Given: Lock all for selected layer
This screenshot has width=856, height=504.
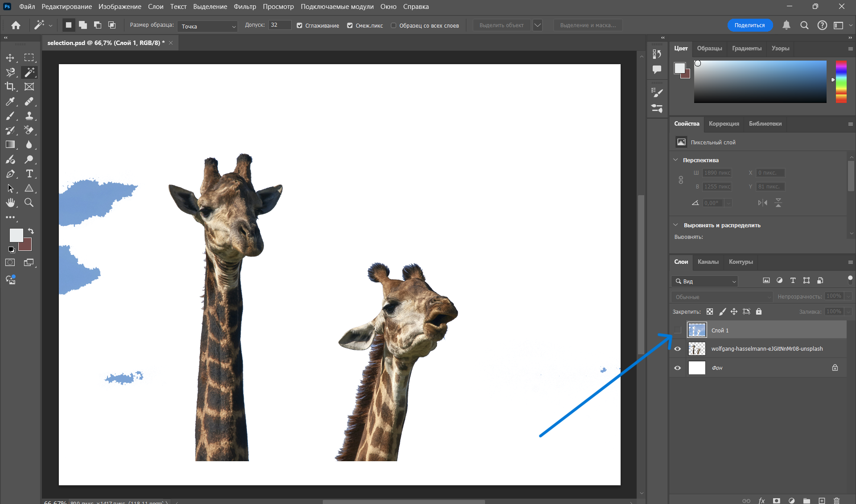Looking at the screenshot, I should (x=759, y=311).
